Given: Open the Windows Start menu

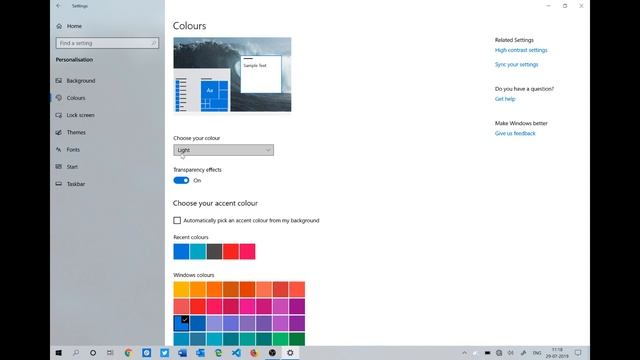Looking at the screenshot, I should point(59,353).
